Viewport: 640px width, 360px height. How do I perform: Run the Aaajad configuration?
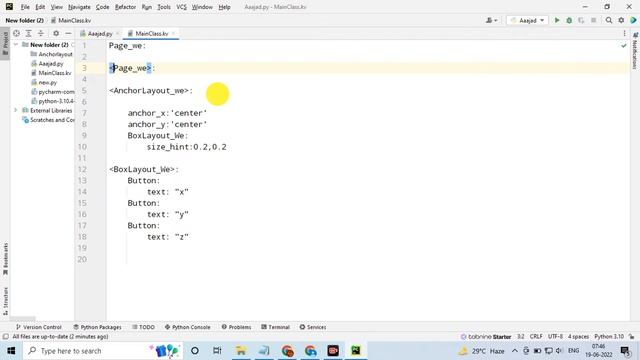557,20
